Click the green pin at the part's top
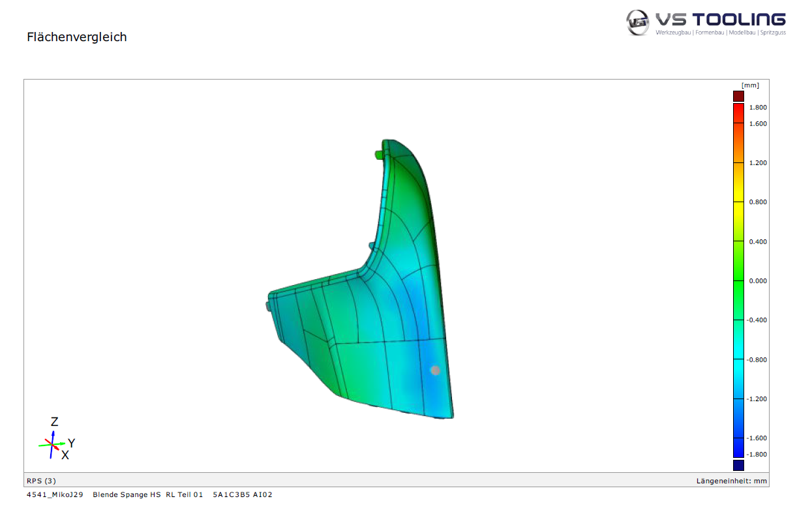The height and width of the screenshot is (512, 812). (379, 155)
